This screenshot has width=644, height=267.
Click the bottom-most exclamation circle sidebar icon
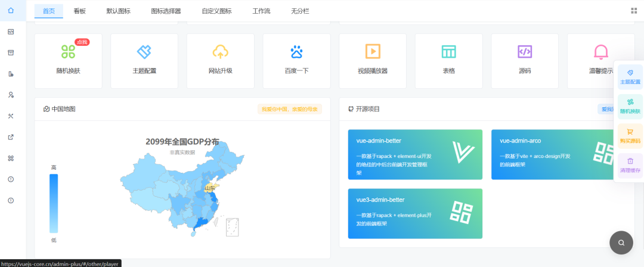(11, 200)
